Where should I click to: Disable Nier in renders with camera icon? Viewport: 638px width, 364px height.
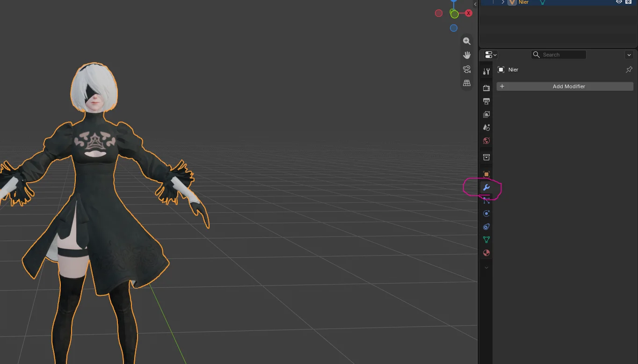[628, 2]
